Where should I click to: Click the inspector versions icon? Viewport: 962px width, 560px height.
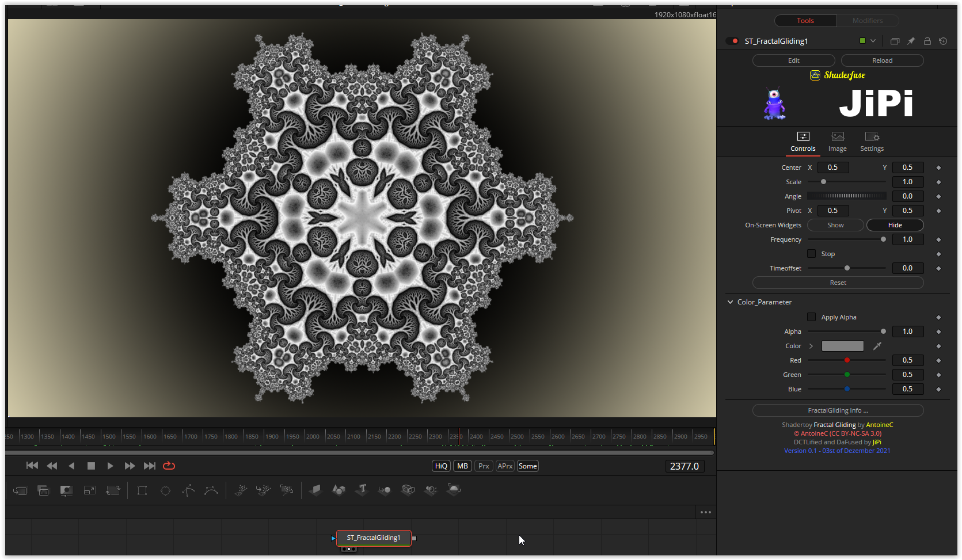point(895,41)
